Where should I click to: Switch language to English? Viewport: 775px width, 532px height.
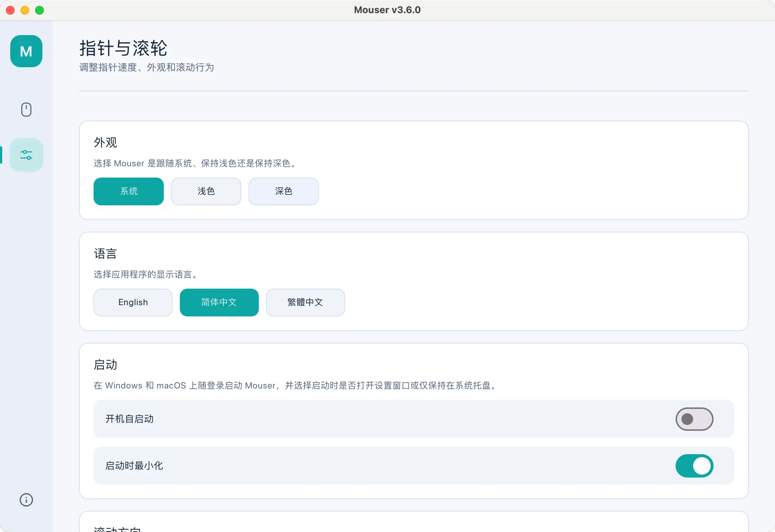click(133, 303)
